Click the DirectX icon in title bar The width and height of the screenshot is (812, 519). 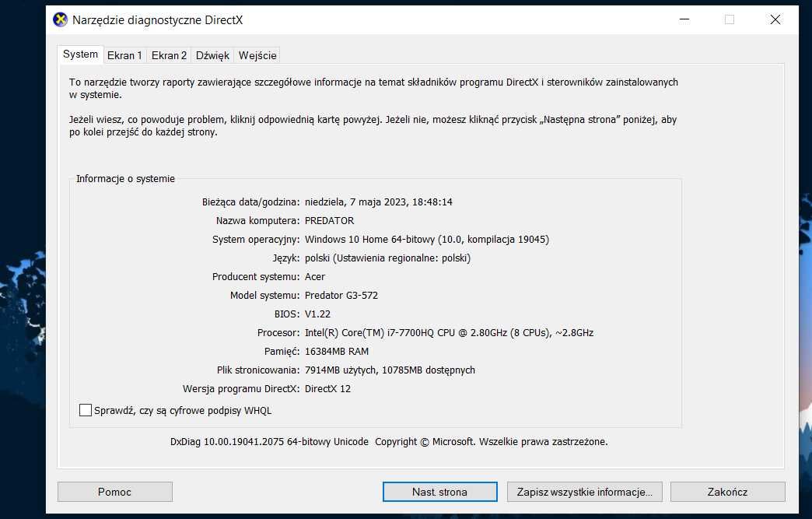[x=60, y=20]
